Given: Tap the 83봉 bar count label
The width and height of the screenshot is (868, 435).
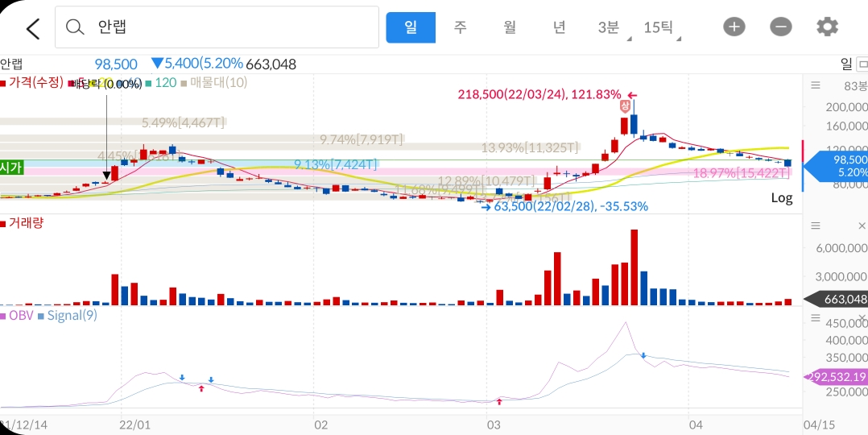Looking at the screenshot, I should (x=856, y=86).
